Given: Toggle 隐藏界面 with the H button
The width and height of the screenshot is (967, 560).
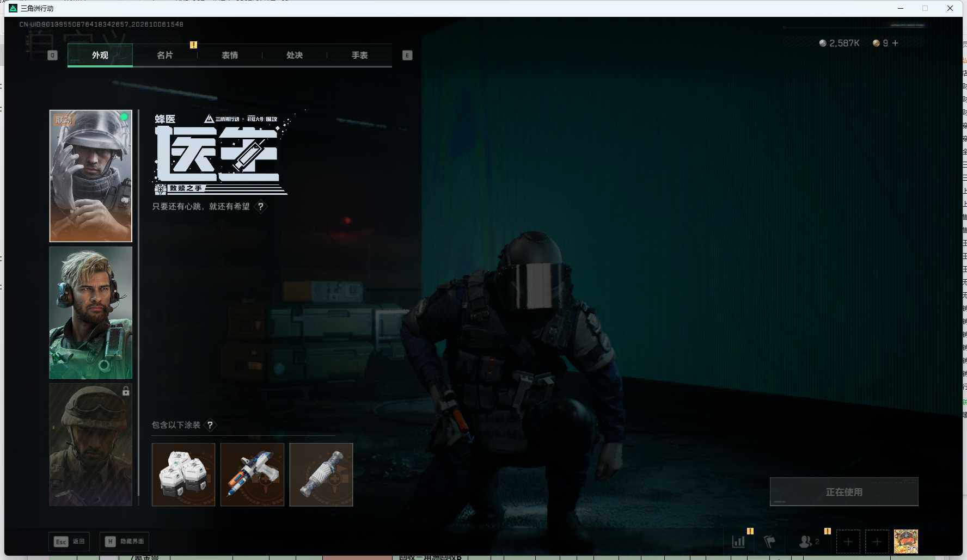Looking at the screenshot, I should (x=125, y=541).
